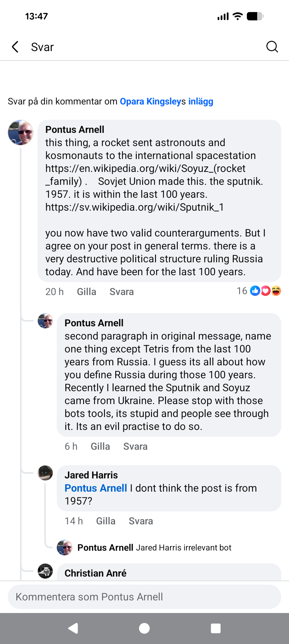Screen dimensions: 289x644
Task: Like the 6 h reply with Gilla
Action: tap(100, 446)
